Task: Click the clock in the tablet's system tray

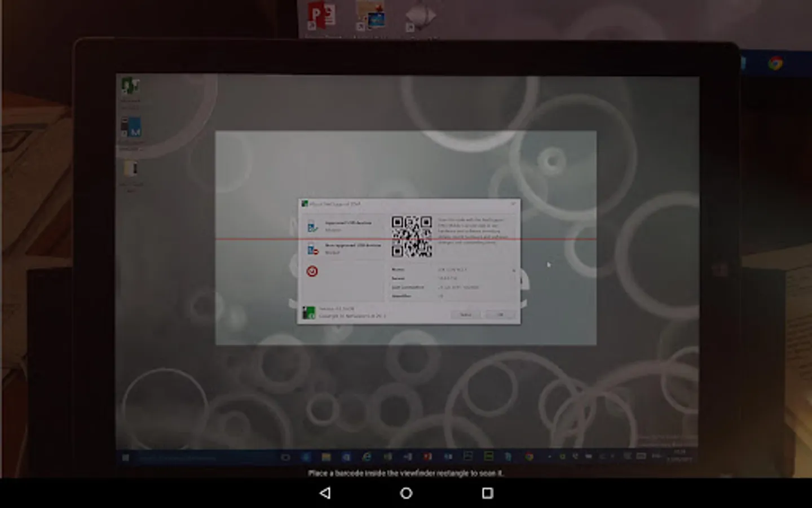Action: click(679, 456)
